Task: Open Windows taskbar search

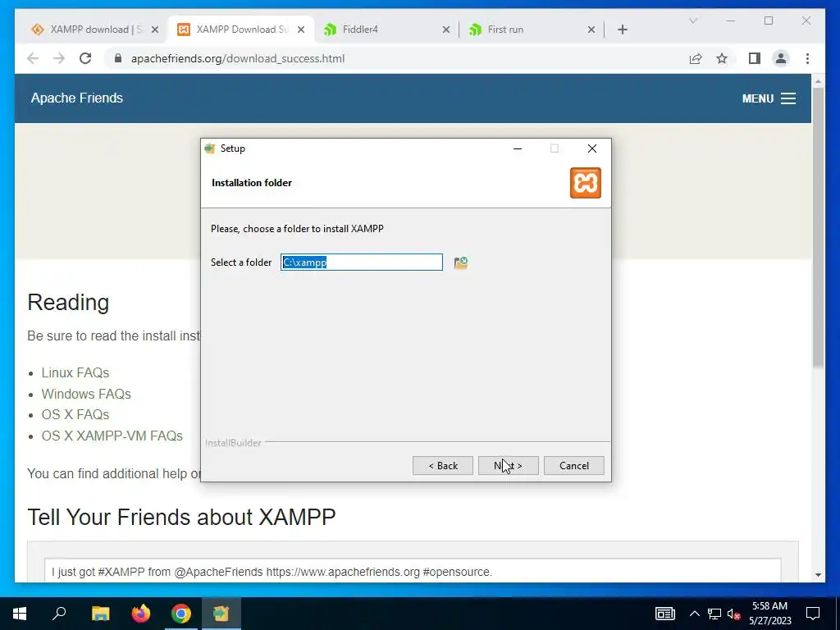Action: click(59, 614)
